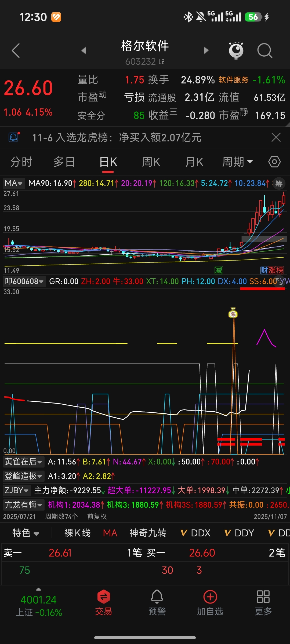This screenshot has height=644, width=290.
Task: Switch to the 多日 tab
Action: pyautogui.click(x=64, y=162)
